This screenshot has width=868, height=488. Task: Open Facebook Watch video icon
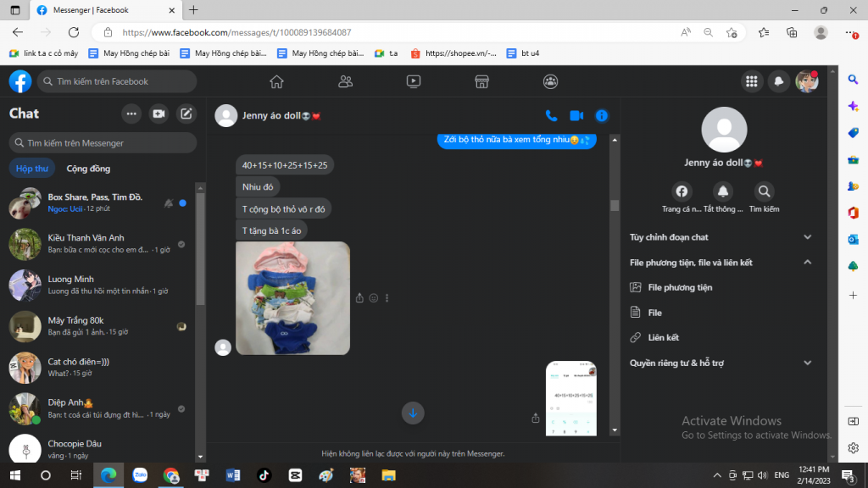(414, 81)
